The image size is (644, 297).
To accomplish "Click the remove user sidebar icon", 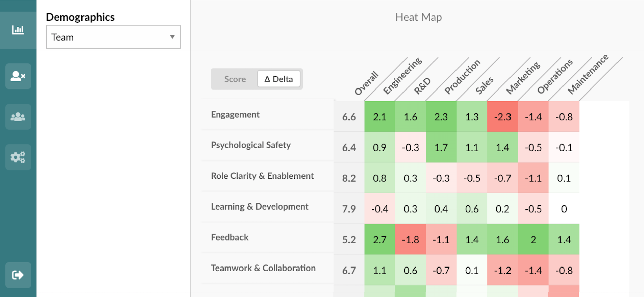I will click(x=18, y=76).
